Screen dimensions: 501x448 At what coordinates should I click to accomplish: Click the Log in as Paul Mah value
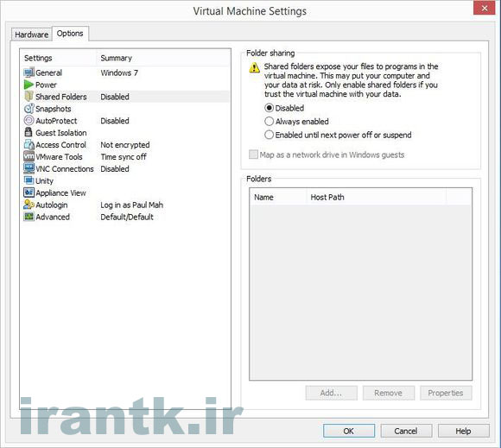(131, 205)
